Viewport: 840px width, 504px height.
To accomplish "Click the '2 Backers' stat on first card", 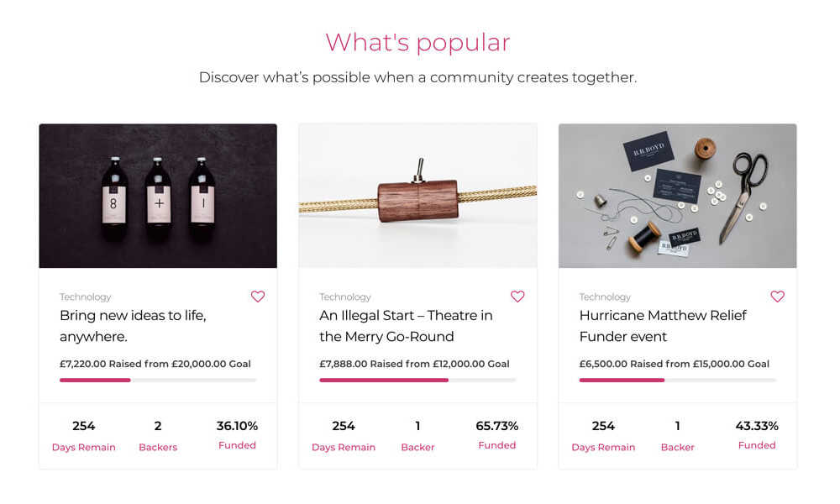I will pyautogui.click(x=158, y=435).
